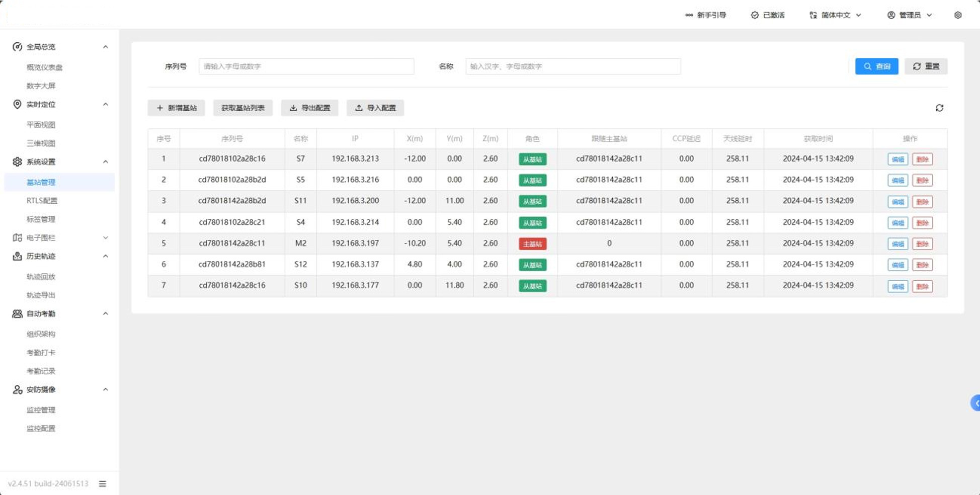Open the 标签管理 menu item

(x=41, y=219)
